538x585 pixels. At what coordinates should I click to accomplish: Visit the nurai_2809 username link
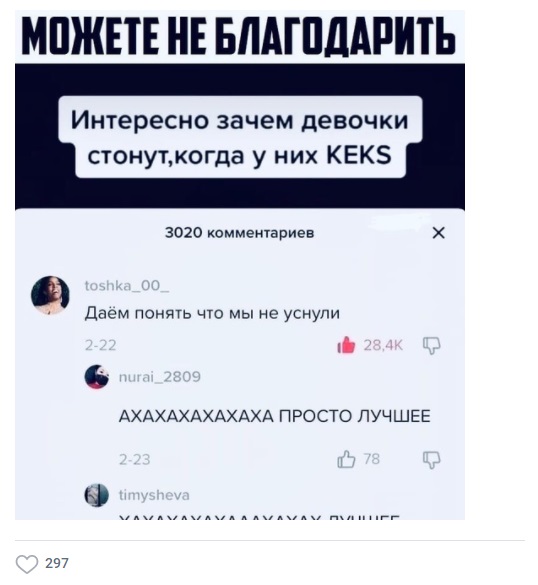coord(160,377)
